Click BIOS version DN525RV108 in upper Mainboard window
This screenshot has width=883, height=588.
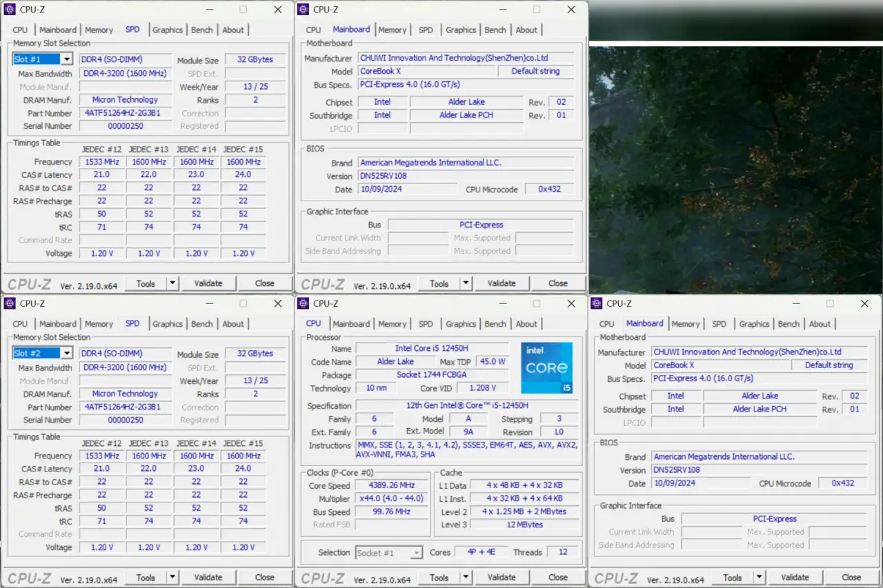466,176
